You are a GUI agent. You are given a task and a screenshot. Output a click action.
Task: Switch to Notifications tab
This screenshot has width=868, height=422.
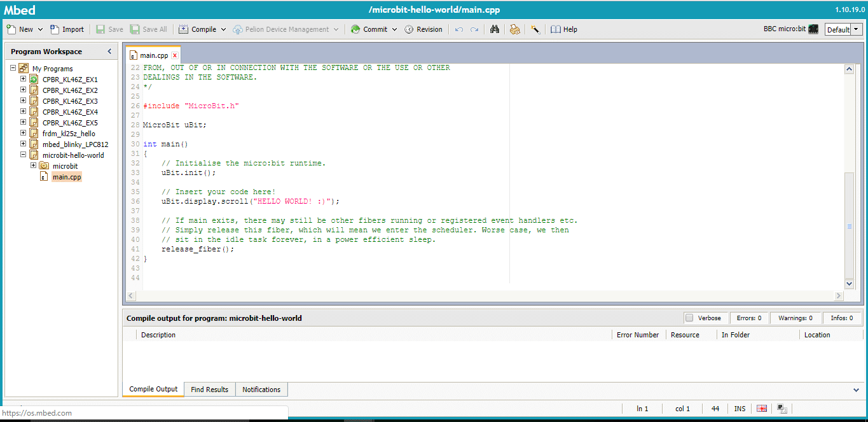[261, 390]
